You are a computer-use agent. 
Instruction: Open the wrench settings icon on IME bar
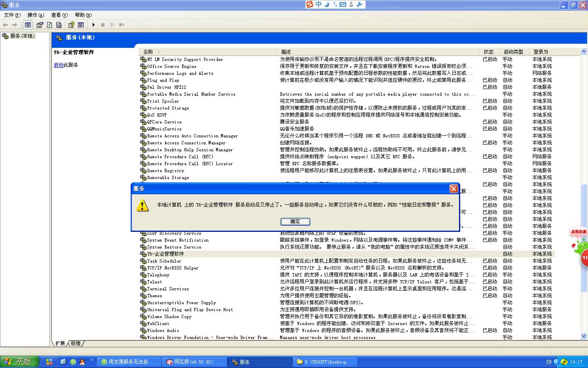click(359, 4)
